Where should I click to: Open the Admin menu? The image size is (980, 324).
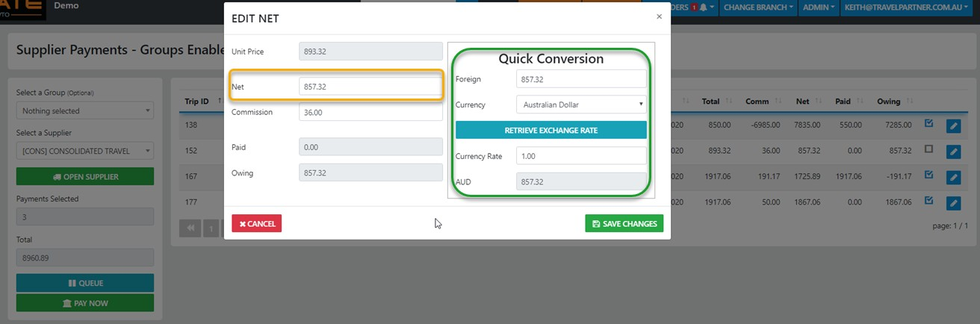[x=819, y=7]
